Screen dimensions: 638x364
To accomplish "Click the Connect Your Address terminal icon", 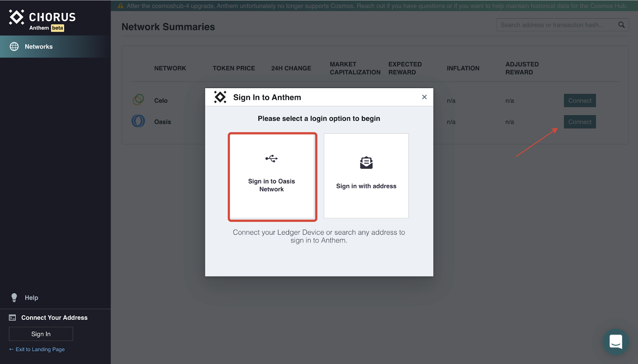I will click(13, 318).
